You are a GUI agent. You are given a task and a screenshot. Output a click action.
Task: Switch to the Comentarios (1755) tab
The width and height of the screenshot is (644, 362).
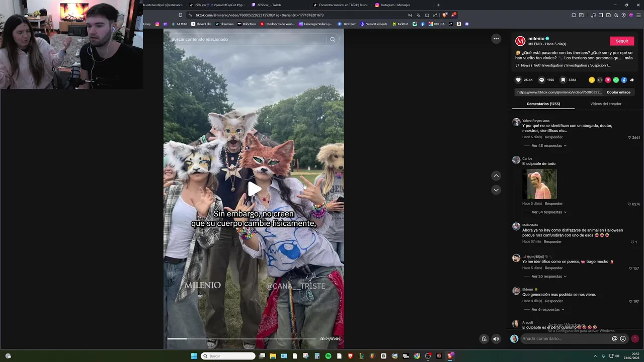[x=543, y=104]
